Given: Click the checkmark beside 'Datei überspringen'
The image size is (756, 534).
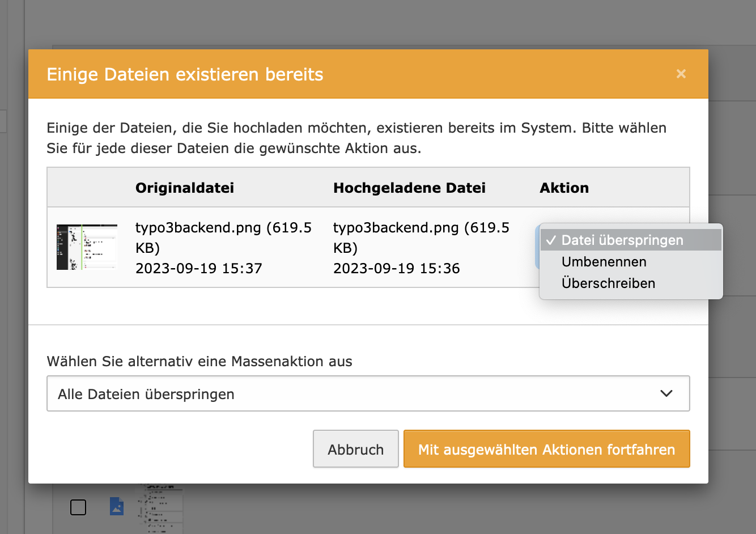Looking at the screenshot, I should (550, 240).
